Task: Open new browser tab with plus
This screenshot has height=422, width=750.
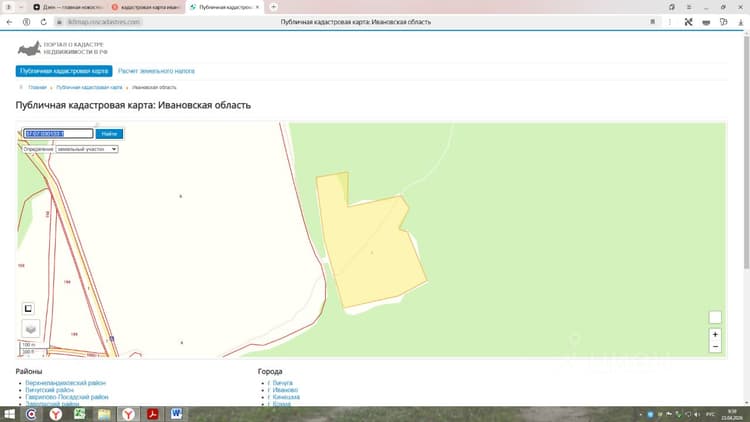Action: click(273, 7)
